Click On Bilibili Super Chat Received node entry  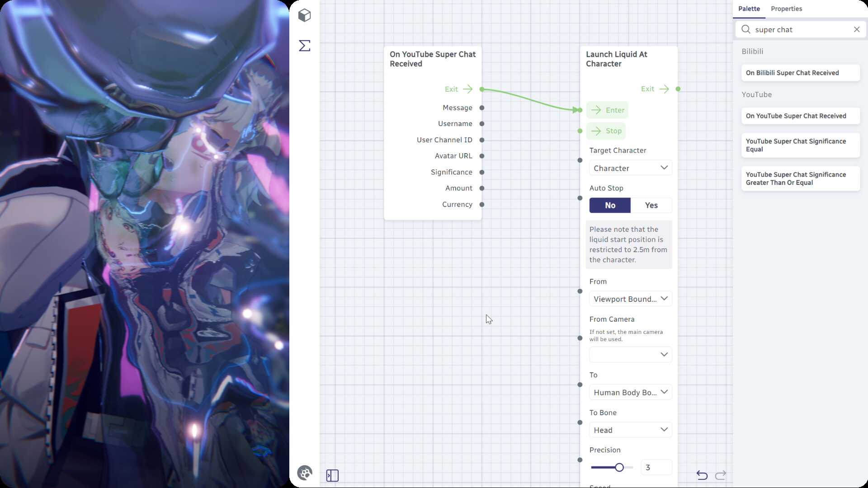pyautogui.click(x=801, y=73)
